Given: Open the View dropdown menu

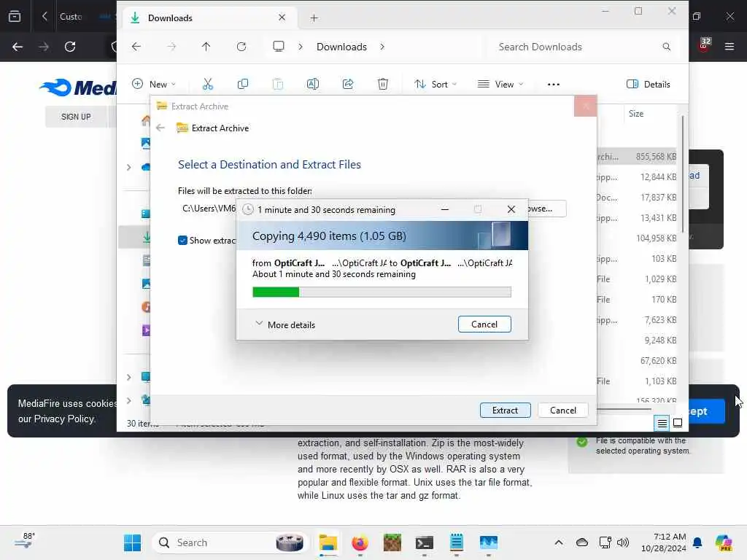Looking at the screenshot, I should tap(500, 85).
